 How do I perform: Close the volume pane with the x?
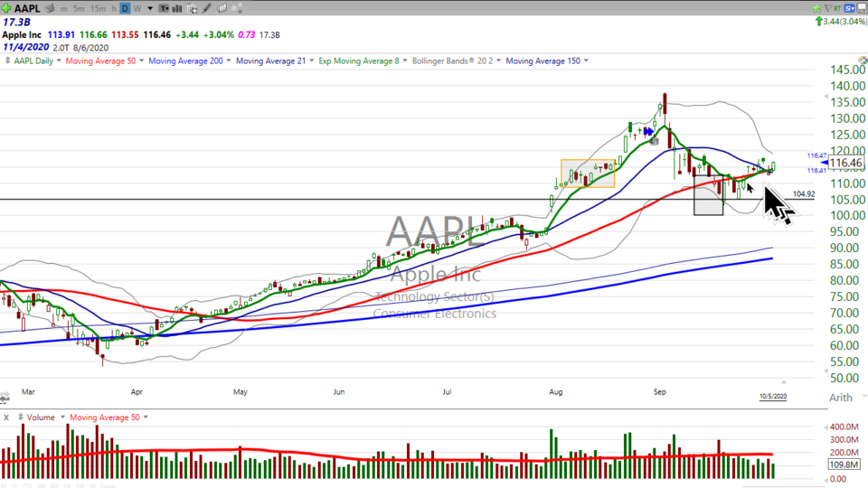[x=6, y=418]
